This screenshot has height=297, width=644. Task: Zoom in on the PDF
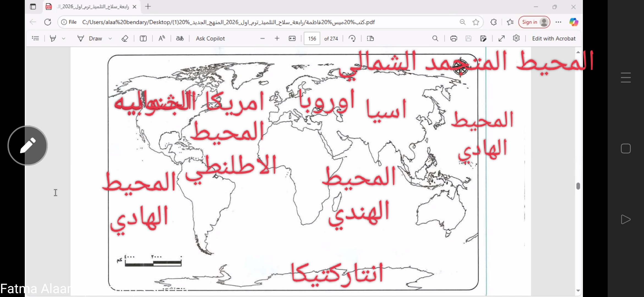pos(277,38)
